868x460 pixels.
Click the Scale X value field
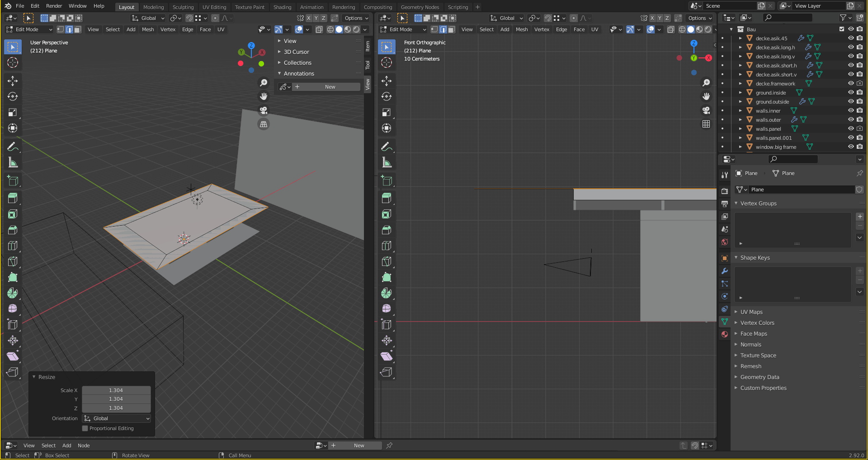pyautogui.click(x=116, y=390)
